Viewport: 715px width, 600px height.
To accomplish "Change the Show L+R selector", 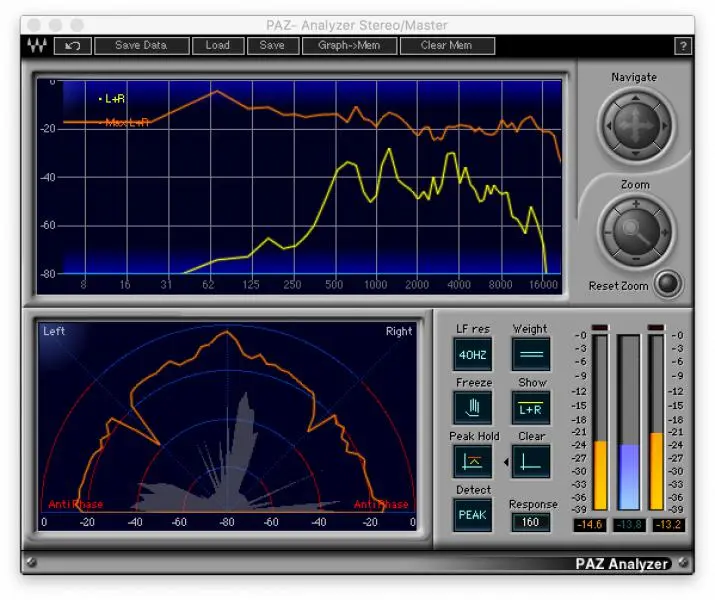I will 531,407.
